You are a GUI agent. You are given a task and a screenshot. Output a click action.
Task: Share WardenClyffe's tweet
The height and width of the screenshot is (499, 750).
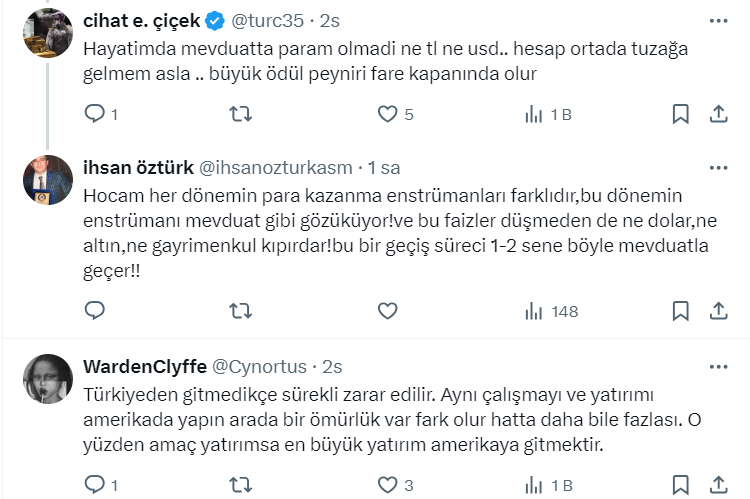718,486
